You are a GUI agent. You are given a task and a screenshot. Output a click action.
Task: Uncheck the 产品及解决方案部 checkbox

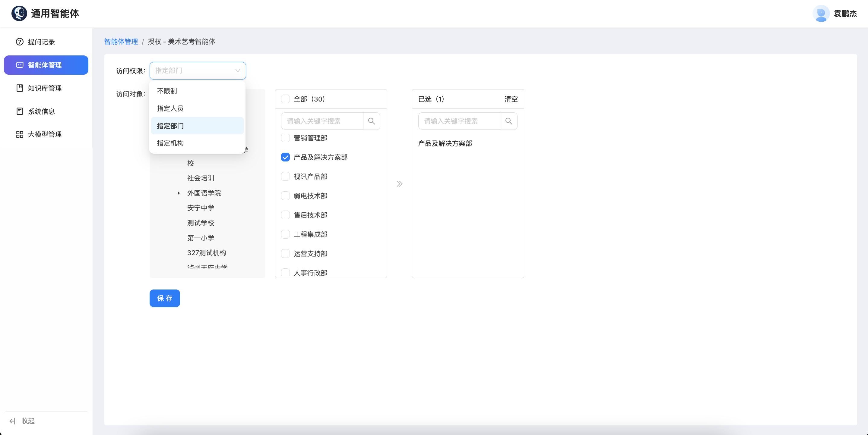pyautogui.click(x=285, y=157)
